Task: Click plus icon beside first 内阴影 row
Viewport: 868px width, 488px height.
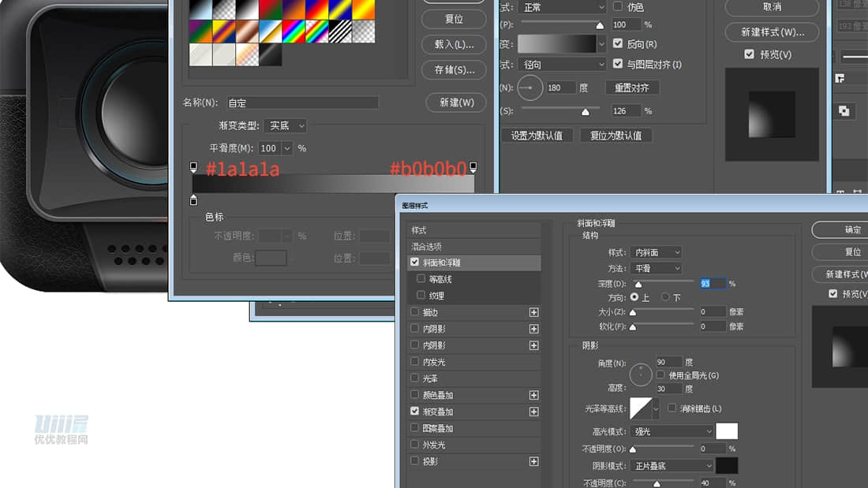Action: [533, 330]
